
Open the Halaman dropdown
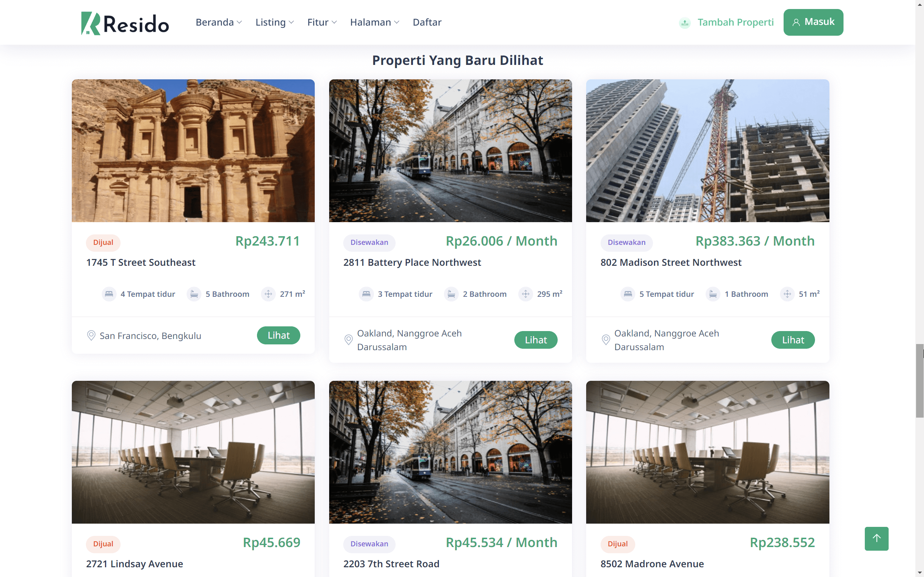click(375, 22)
